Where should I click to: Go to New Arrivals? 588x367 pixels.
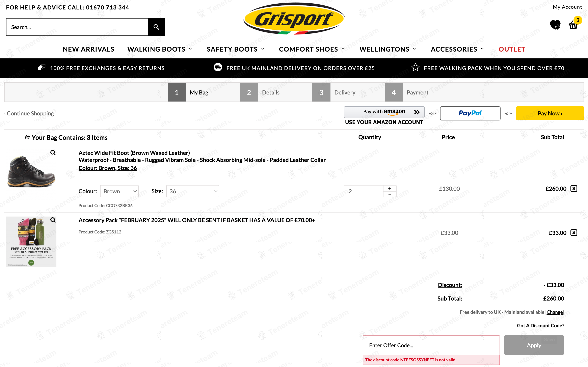pyautogui.click(x=88, y=49)
